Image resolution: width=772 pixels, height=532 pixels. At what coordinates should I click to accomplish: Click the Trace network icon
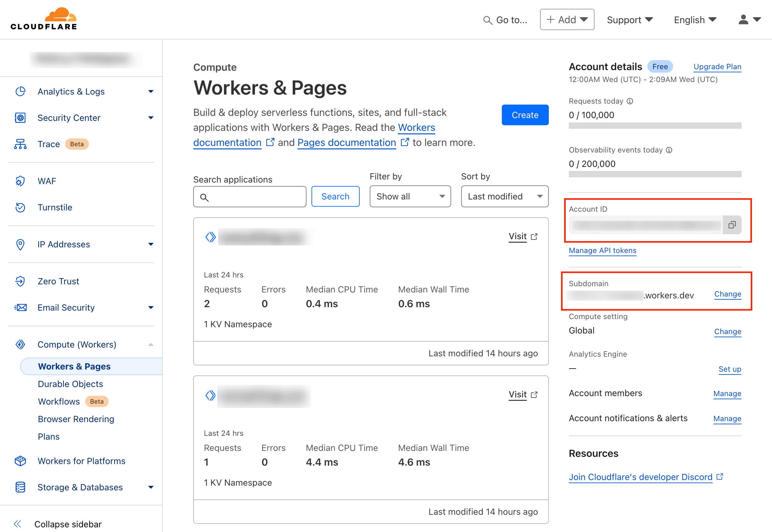pyautogui.click(x=20, y=144)
